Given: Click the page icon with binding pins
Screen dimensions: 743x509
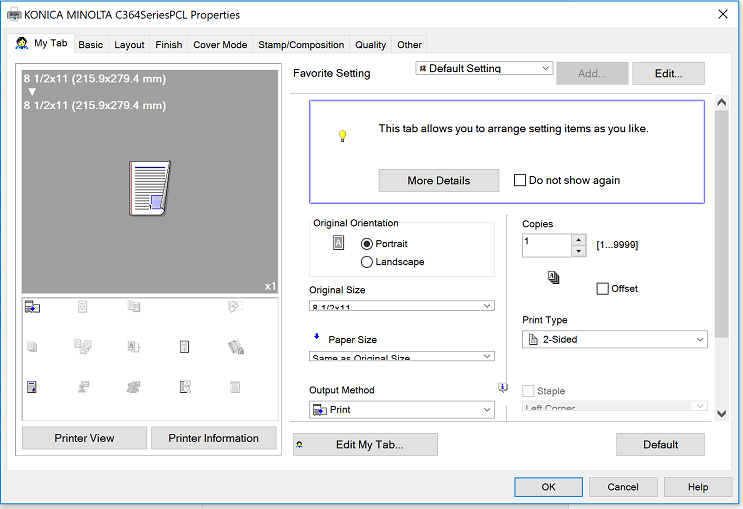Looking at the screenshot, I should pos(185,387).
